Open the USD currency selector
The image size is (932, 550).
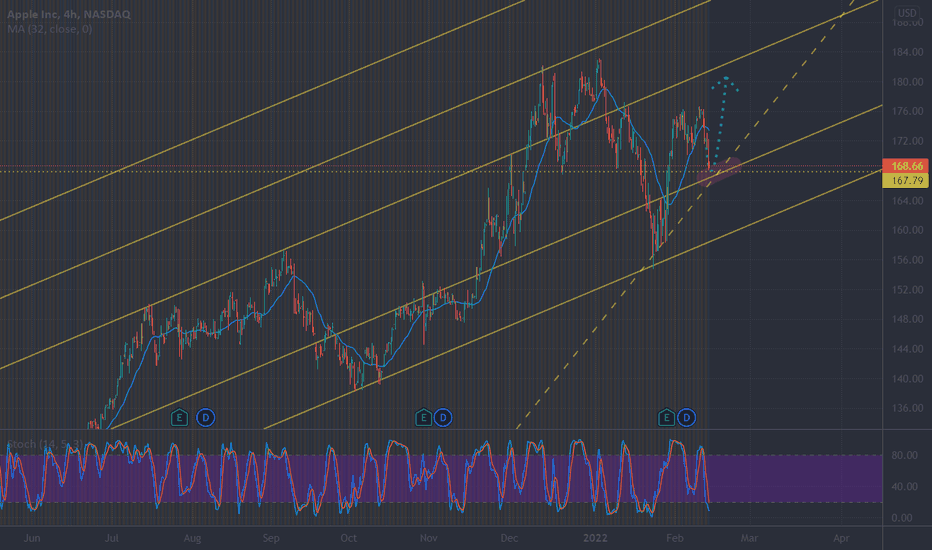coord(906,13)
